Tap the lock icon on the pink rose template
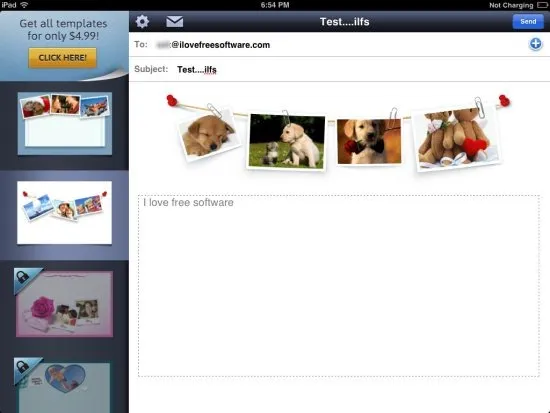 [x=22, y=277]
